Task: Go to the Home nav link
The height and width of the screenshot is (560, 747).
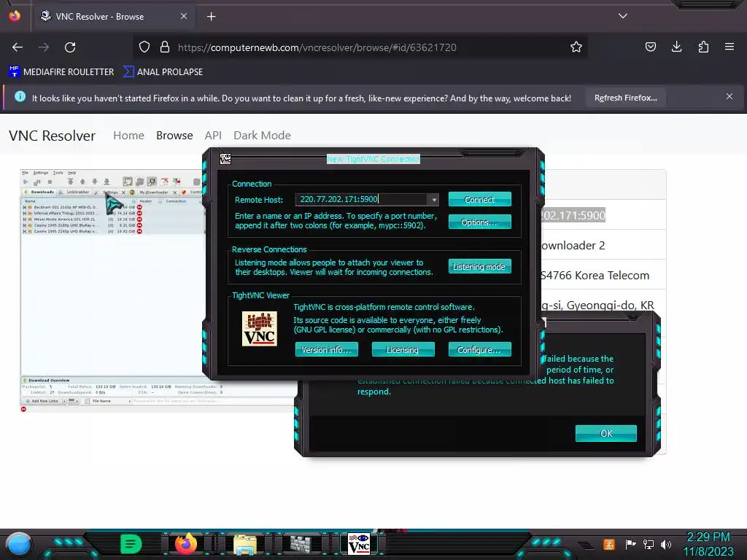Action: point(128,136)
